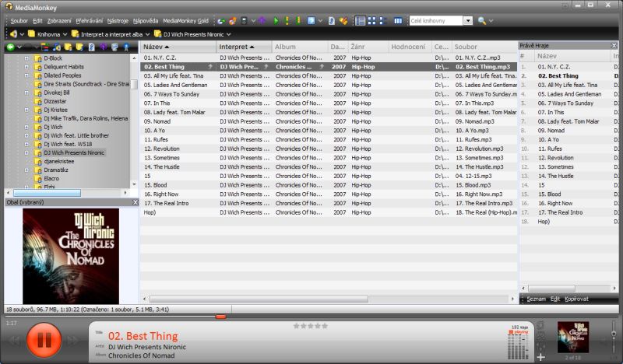This screenshot has width=623, height=364.
Task: Click the magnifying glass search icon
Action: [481, 21]
